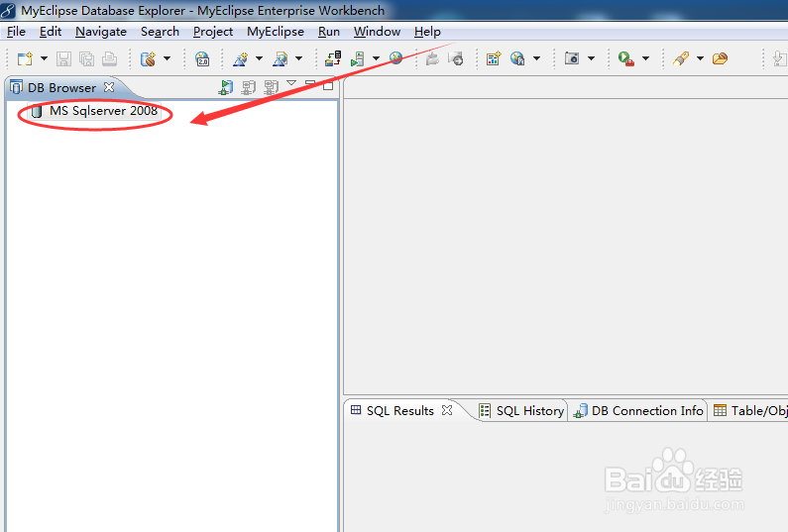Click the new report chart icon
The height and width of the screenshot is (532, 788).
click(x=494, y=58)
